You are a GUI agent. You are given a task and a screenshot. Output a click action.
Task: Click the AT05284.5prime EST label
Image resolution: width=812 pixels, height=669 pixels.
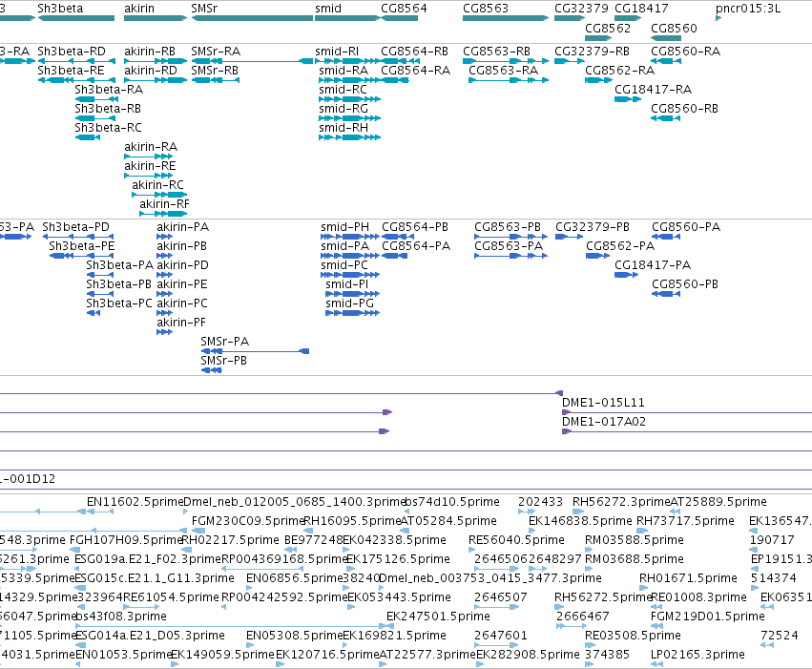pos(448,521)
